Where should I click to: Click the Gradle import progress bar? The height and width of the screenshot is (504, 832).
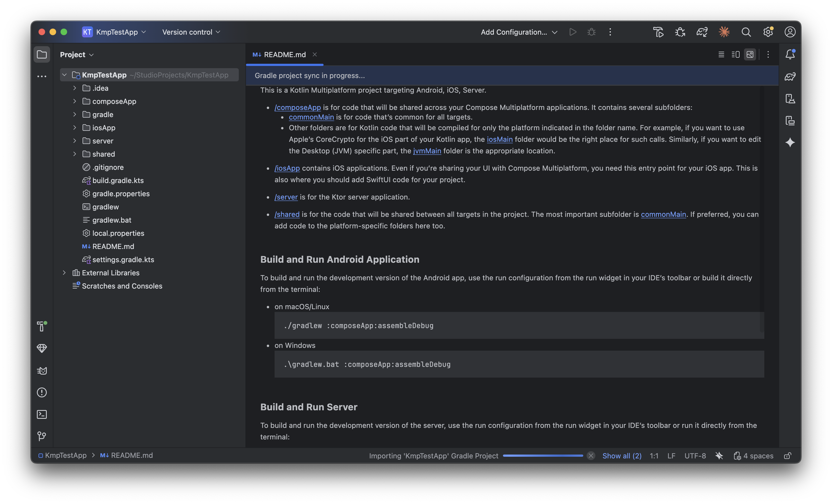(x=543, y=456)
